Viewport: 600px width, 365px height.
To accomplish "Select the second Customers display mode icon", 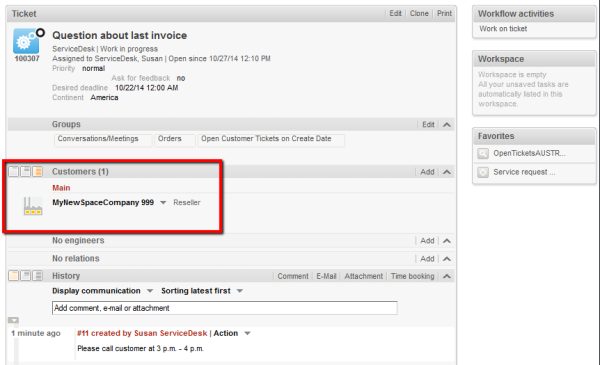I will point(26,171).
